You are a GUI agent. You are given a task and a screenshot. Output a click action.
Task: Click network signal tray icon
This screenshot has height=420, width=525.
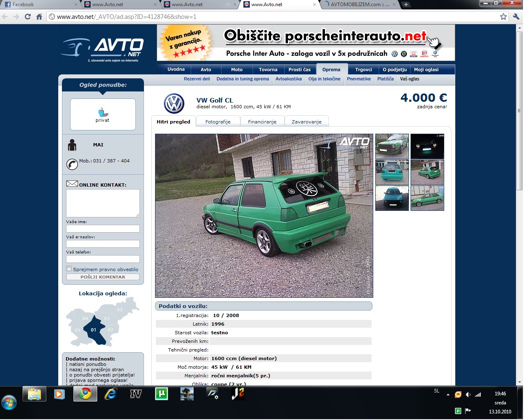(478, 395)
